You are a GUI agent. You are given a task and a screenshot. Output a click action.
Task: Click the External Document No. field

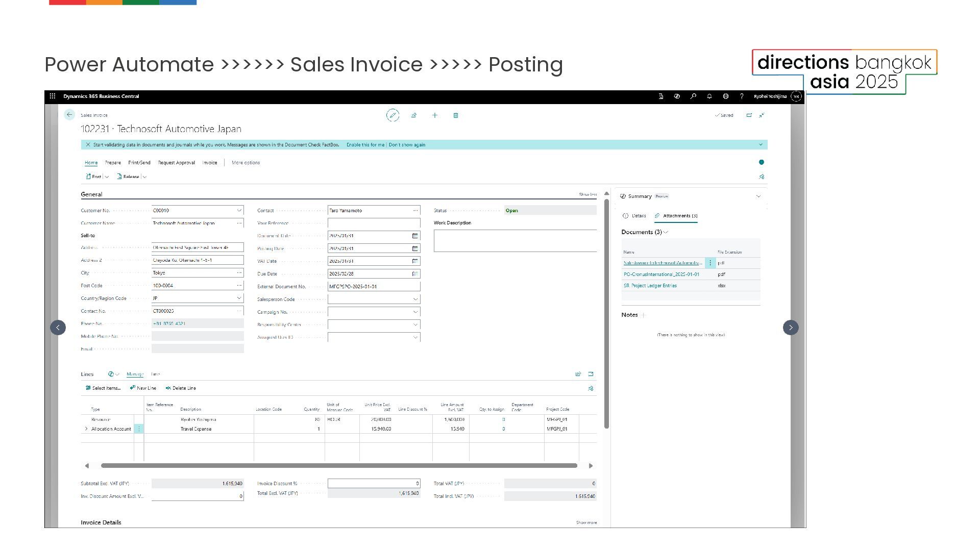(x=373, y=287)
